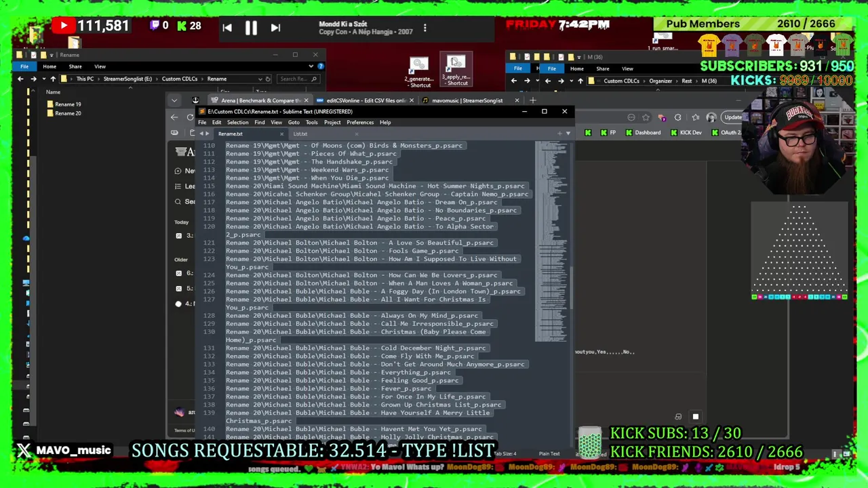Click Custom CDLCs breadcrumb in Rename Explorer
868x488 pixels.
point(179,79)
